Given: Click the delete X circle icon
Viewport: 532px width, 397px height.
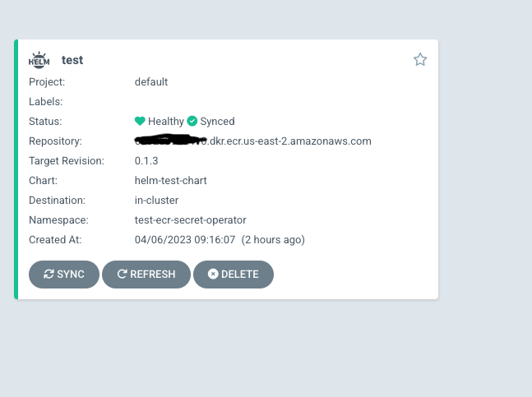Looking at the screenshot, I should pyautogui.click(x=213, y=275).
